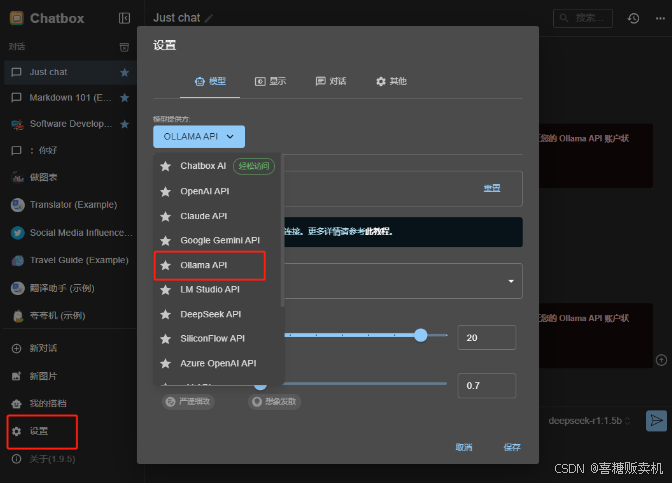Viewport: 672px width, 483px height.
Task: Toggle star on Markdown 101 conversation
Action: [x=125, y=98]
